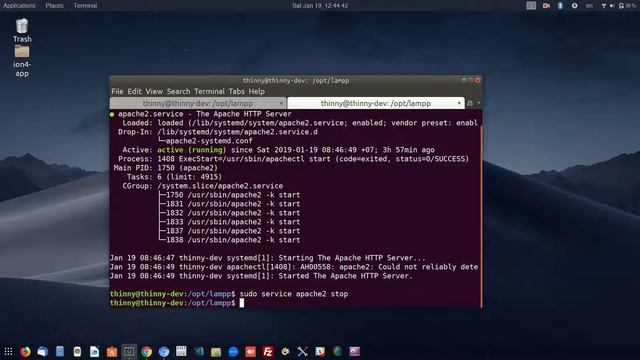Screen dimensions: 640x360
Task: Click the workspace grid indicator in the top bar
Action: pyautogui.click(x=531, y=6)
